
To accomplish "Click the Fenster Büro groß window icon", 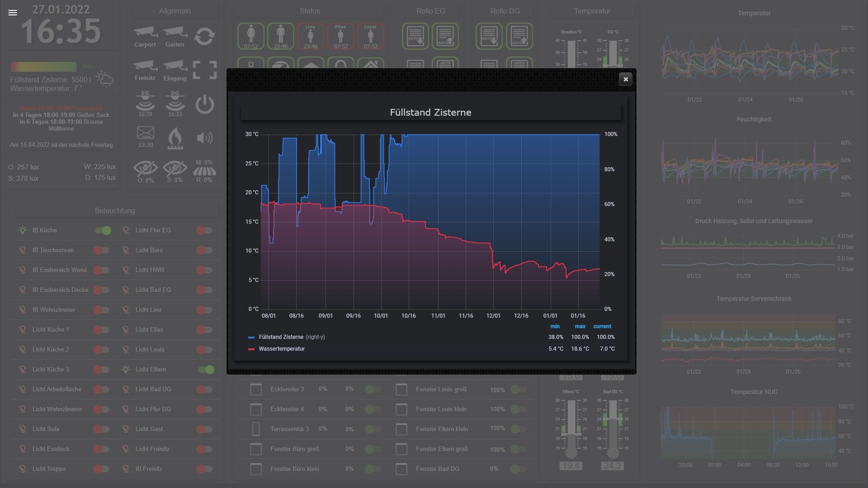I will click(x=256, y=449).
